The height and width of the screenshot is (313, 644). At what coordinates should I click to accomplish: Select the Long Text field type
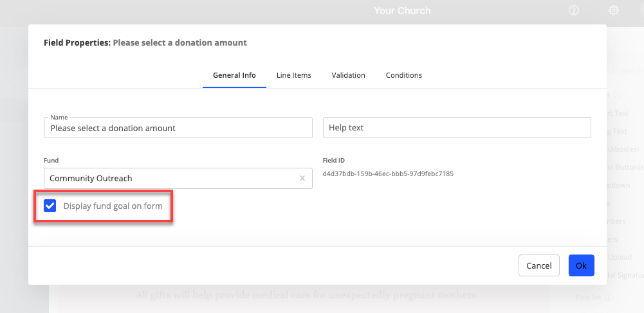coord(618,131)
